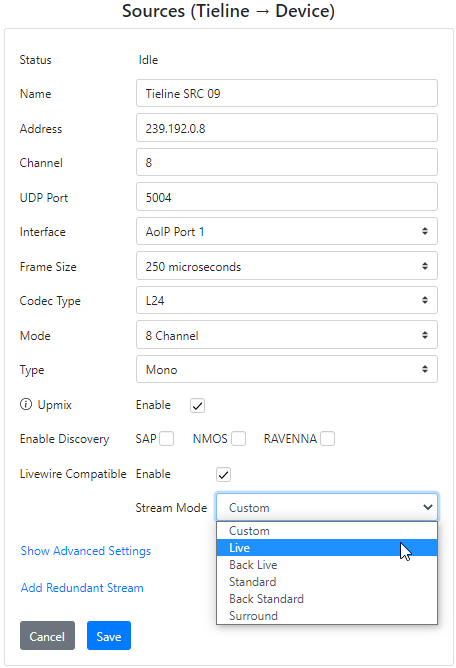Click the Cancel button
Image resolution: width=456 pixels, height=668 pixels.
coord(47,636)
